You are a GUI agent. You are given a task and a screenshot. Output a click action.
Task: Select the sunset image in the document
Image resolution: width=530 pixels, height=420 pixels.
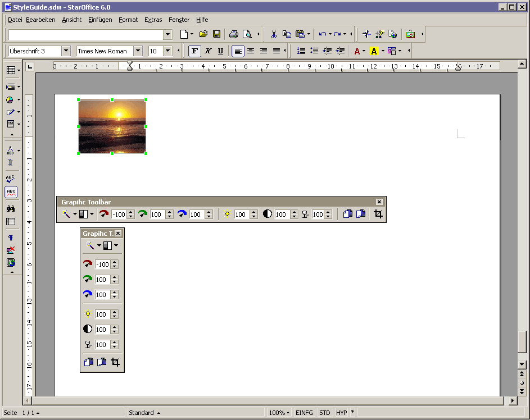112,126
